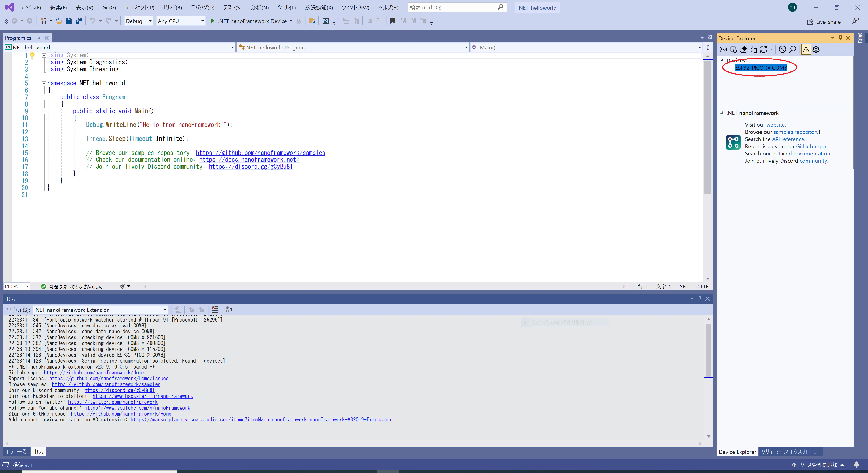This screenshot has width=868, height=473.
Task: Click the disable device watchers icon
Action: [x=782, y=49]
